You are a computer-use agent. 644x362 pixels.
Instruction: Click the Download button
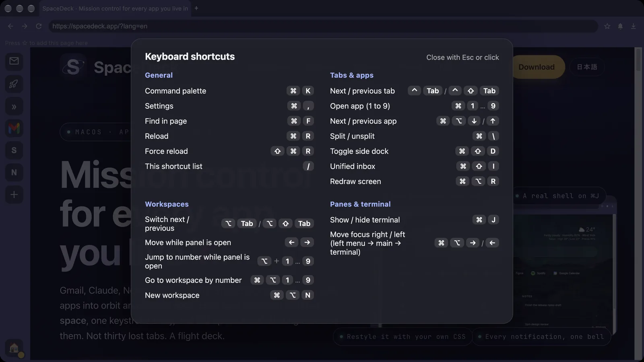coord(537,67)
